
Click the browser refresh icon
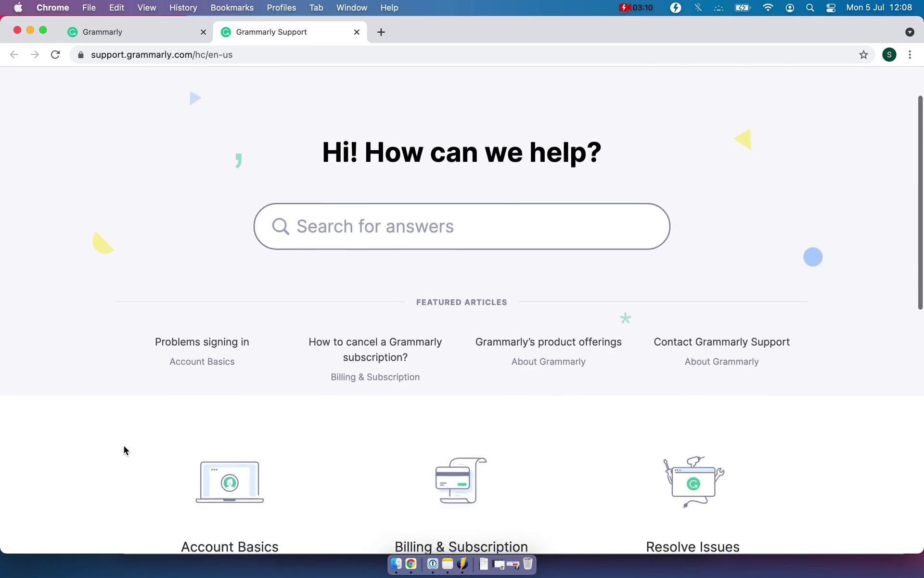[x=56, y=54]
